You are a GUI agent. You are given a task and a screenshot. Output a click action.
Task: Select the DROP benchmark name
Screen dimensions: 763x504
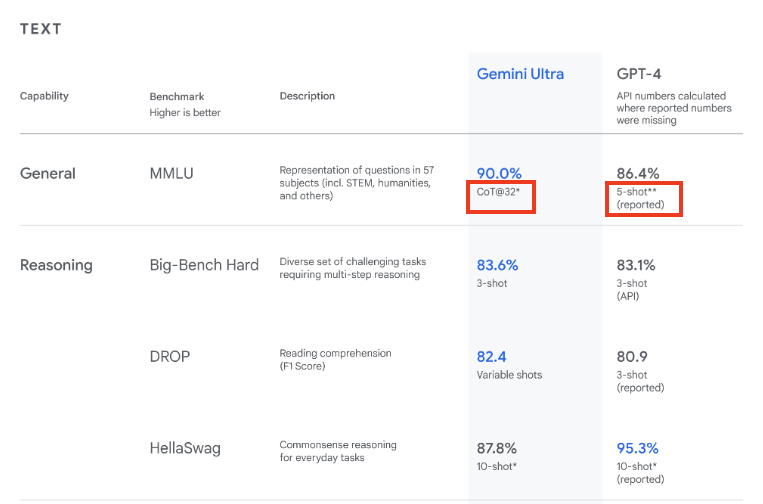point(169,357)
